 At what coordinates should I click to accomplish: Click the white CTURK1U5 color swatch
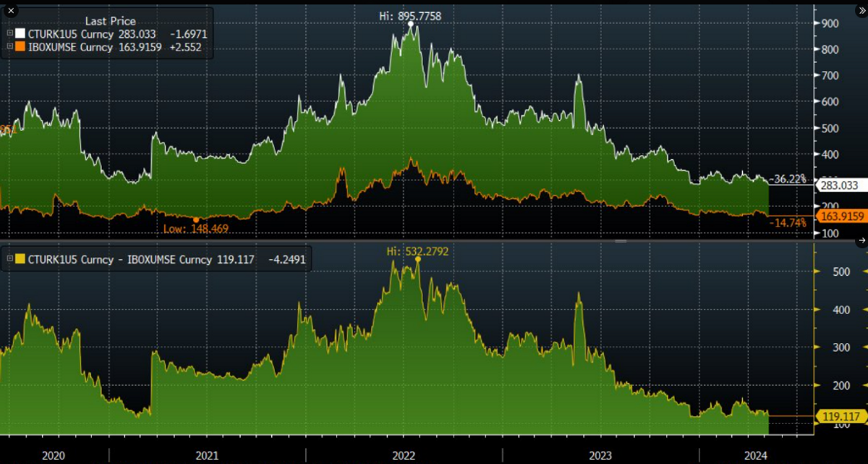click(x=20, y=34)
